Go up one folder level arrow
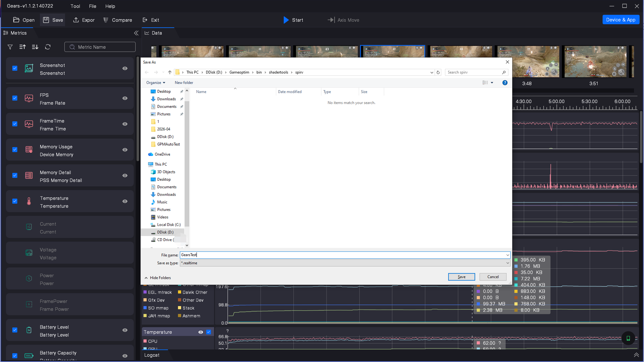This screenshot has height=362, width=644. (169, 72)
